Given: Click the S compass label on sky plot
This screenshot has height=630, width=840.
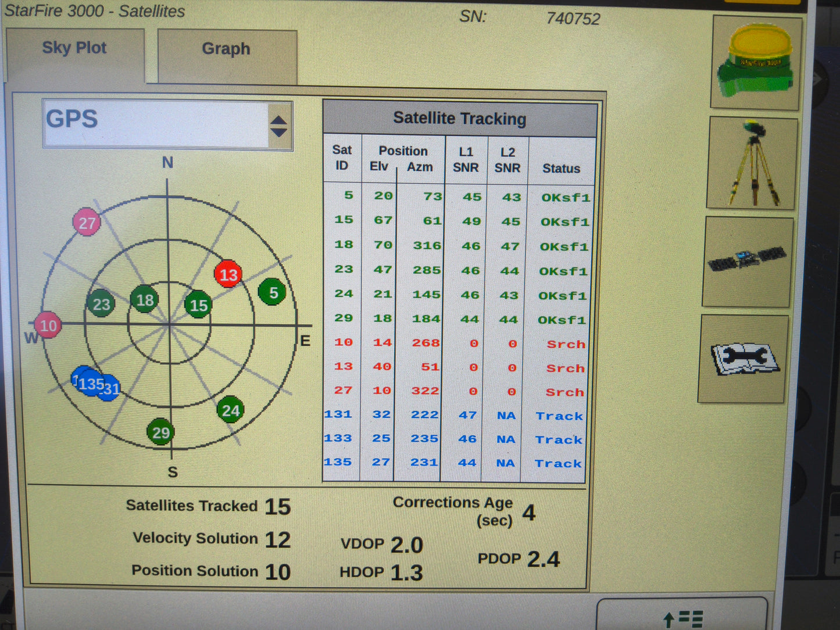Looking at the screenshot, I should click(x=173, y=472).
